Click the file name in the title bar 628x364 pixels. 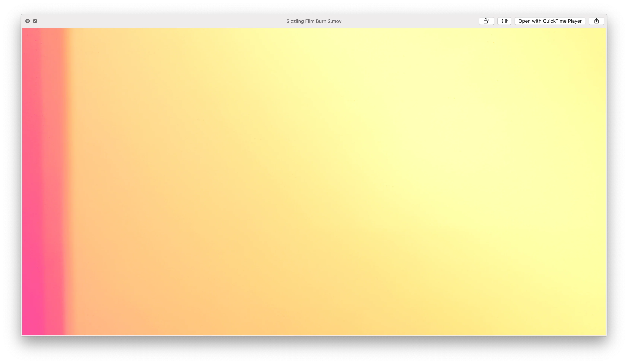(x=313, y=21)
